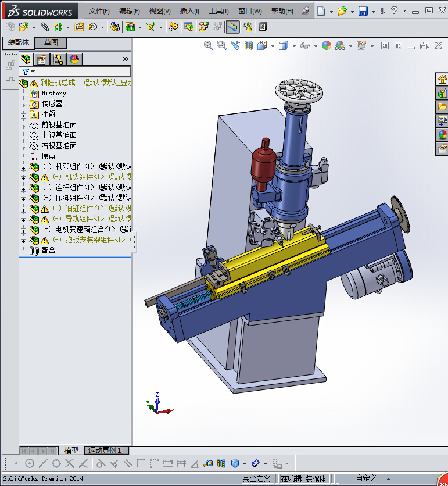Viewport: 448px width, 486px height.
Task: Select 前视基准面 in the feature tree
Action: pos(59,125)
